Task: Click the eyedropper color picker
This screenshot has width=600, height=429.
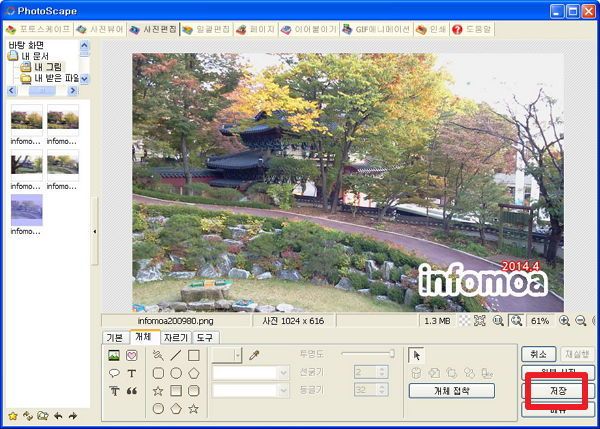Action: (254, 356)
